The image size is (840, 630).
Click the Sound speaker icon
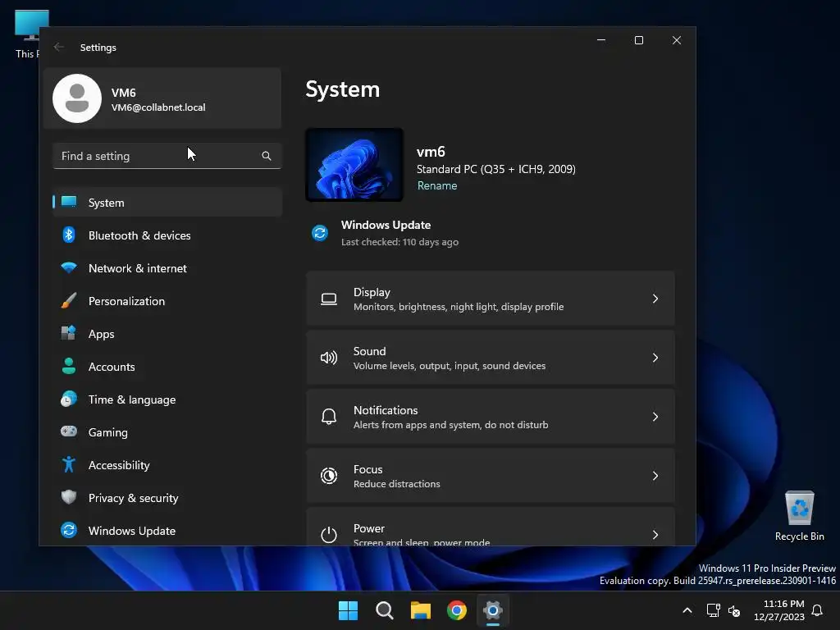tap(329, 358)
